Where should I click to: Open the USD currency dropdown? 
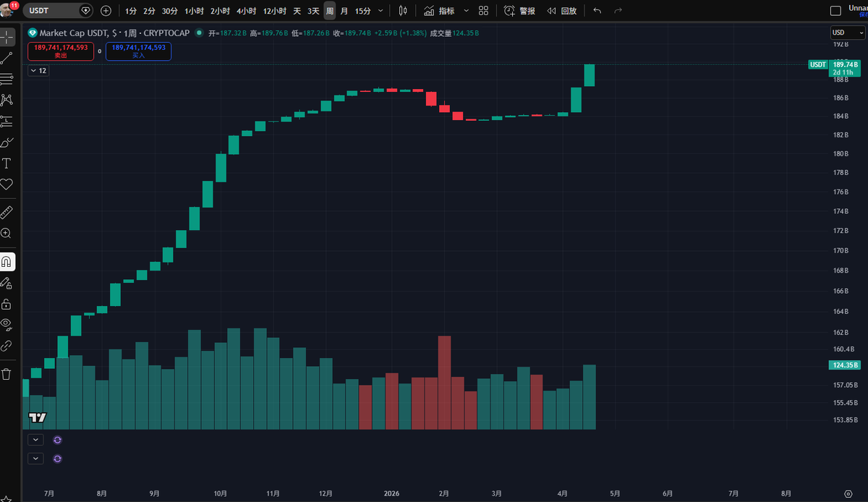846,33
